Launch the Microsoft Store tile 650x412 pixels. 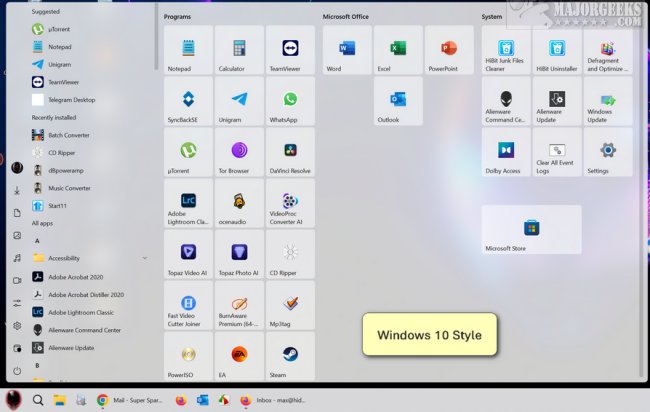coord(531,229)
